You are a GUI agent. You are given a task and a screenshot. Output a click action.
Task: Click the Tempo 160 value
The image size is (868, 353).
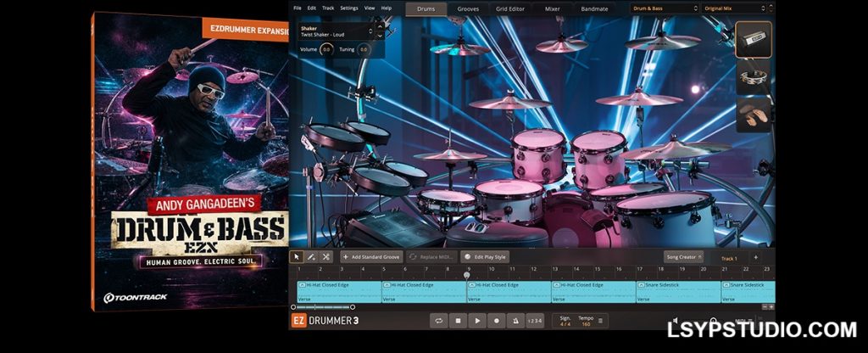[586, 324]
